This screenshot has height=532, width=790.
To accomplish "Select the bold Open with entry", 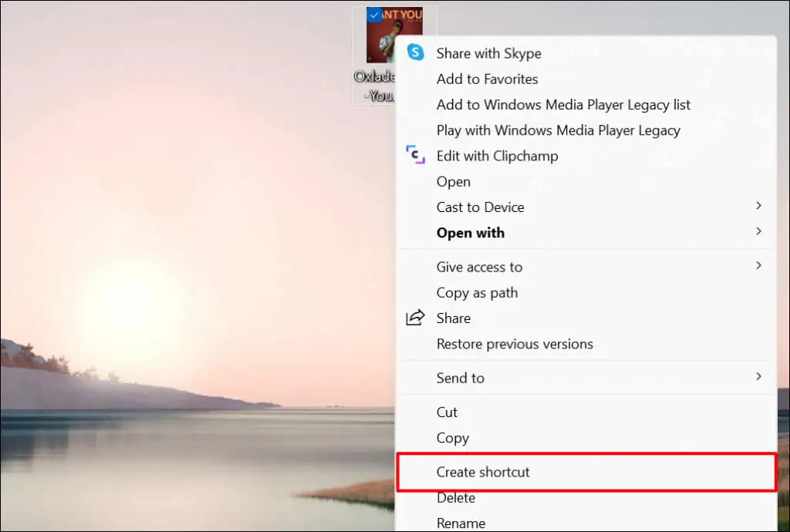I will pos(586,233).
